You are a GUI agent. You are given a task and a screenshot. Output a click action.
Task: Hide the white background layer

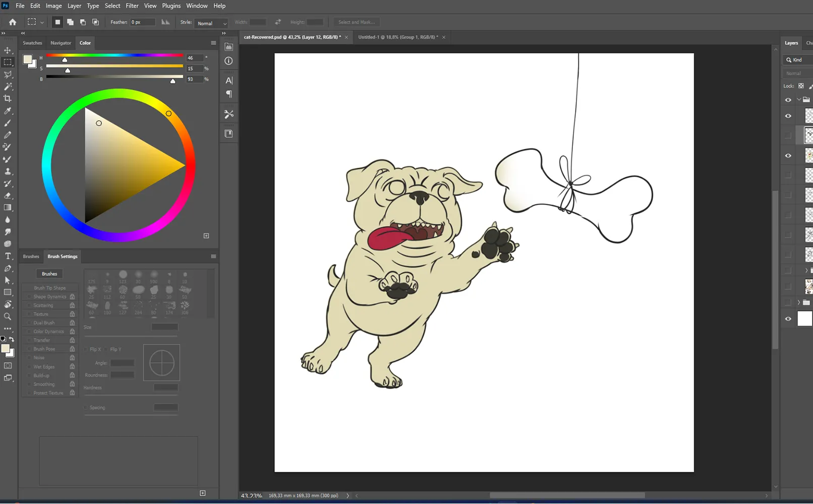pyautogui.click(x=788, y=319)
